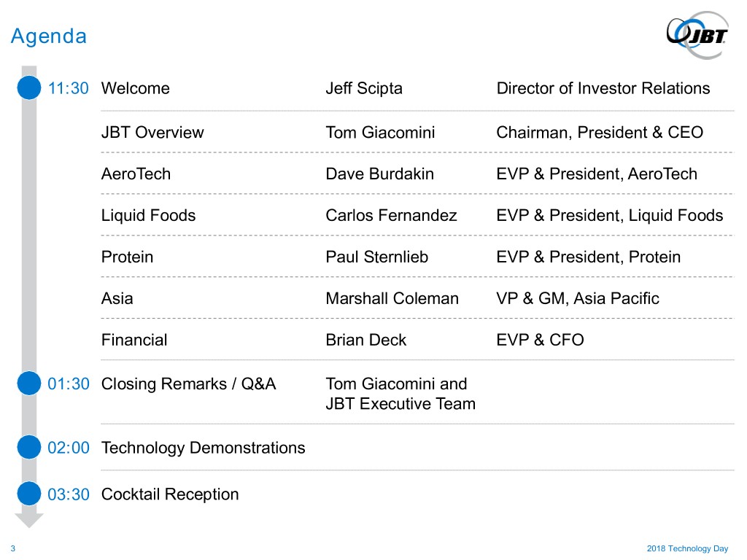Click the Cocktail Reception item
747x560 pixels.
(170, 494)
